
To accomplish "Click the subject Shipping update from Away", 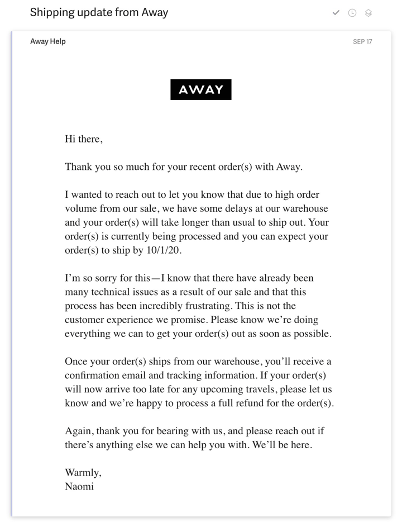I will 99,12.
